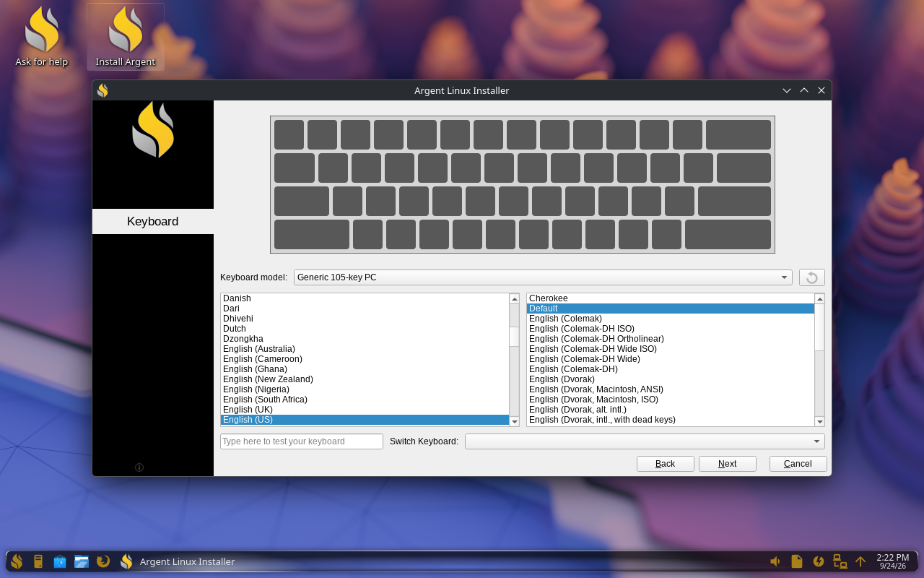The width and height of the screenshot is (924, 578).
Task: Select English (Dvorak, alt. intl.) variant
Action: click(670, 410)
